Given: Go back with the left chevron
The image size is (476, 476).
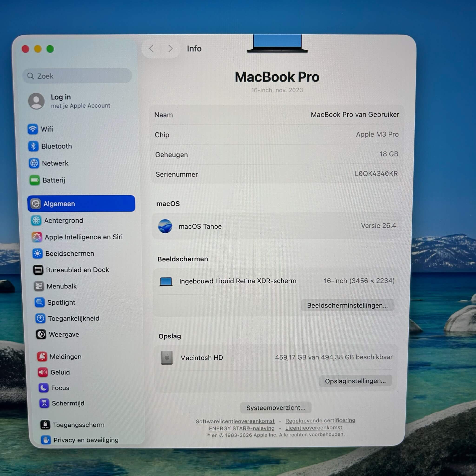Looking at the screenshot, I should click(x=152, y=49).
